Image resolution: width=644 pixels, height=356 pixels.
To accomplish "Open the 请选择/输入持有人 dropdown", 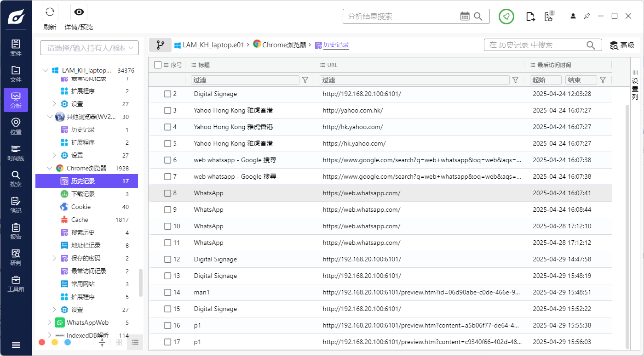I will point(89,48).
